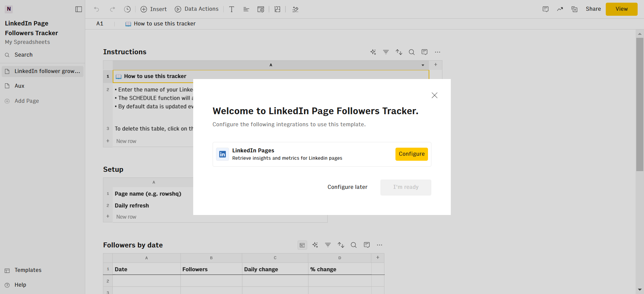The width and height of the screenshot is (644, 294).
Task: Open the version history clock icon
Action: pyautogui.click(x=127, y=9)
